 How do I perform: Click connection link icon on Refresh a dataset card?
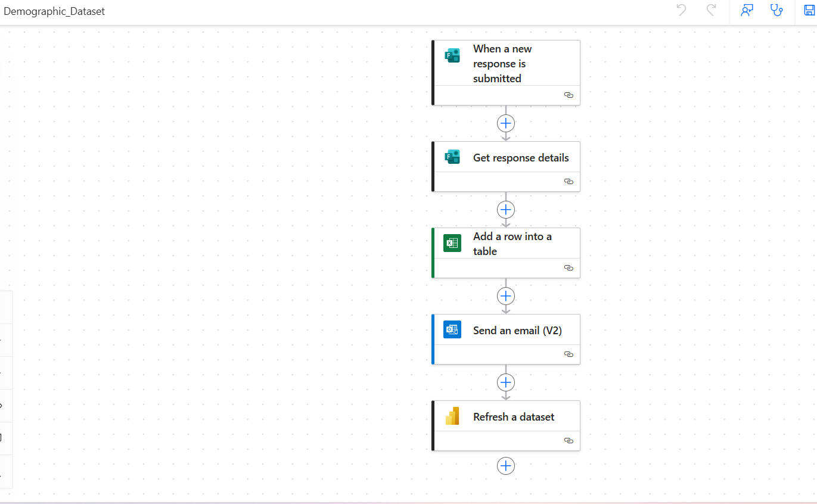569,441
